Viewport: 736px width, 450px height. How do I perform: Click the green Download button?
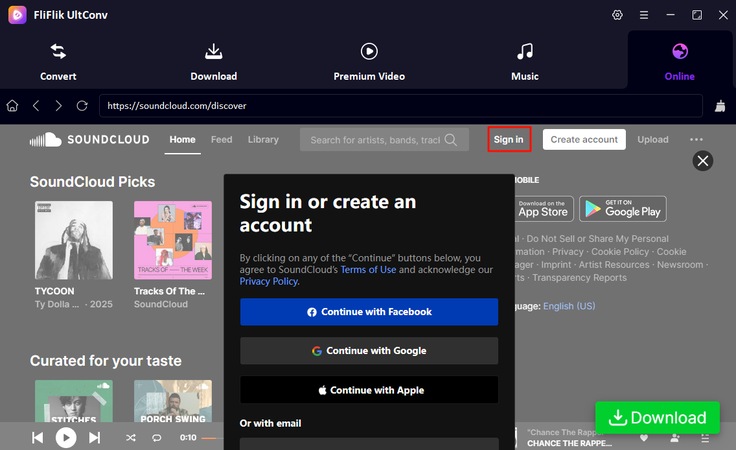coord(658,418)
